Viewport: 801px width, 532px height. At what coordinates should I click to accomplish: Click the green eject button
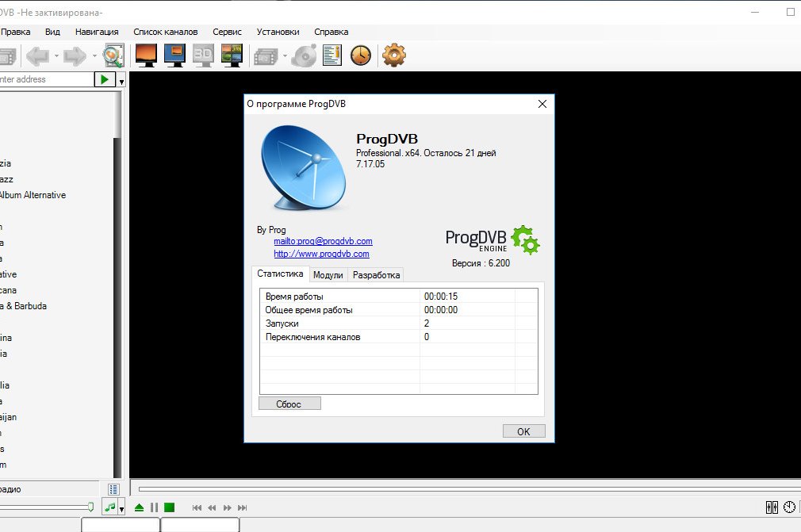[x=139, y=507]
